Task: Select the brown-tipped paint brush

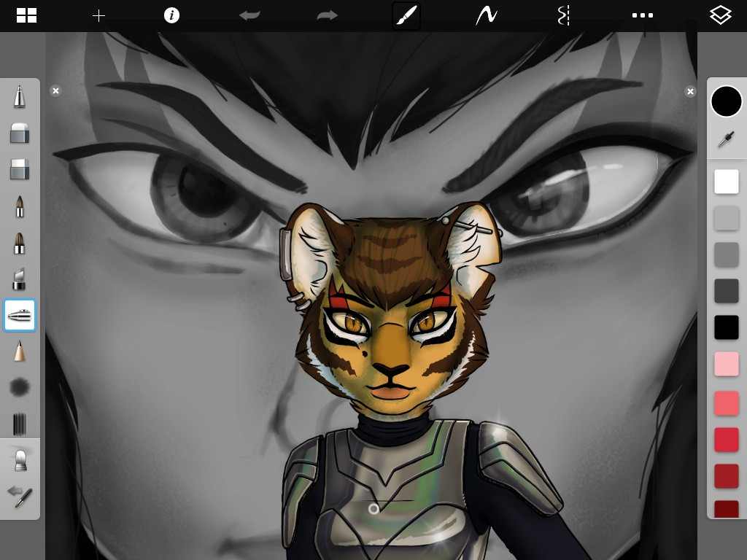Action: pyautogui.click(x=20, y=242)
